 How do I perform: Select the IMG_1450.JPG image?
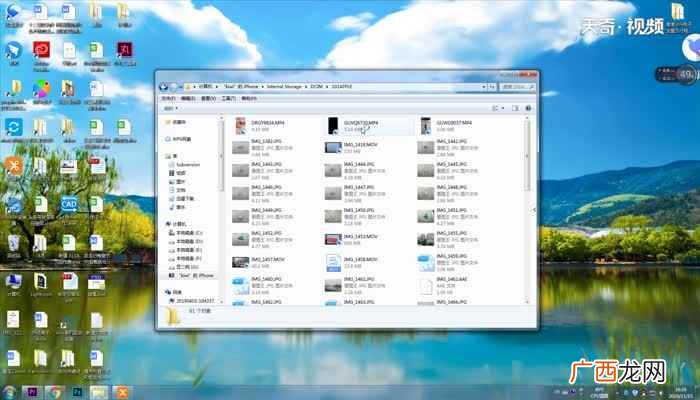(355, 217)
